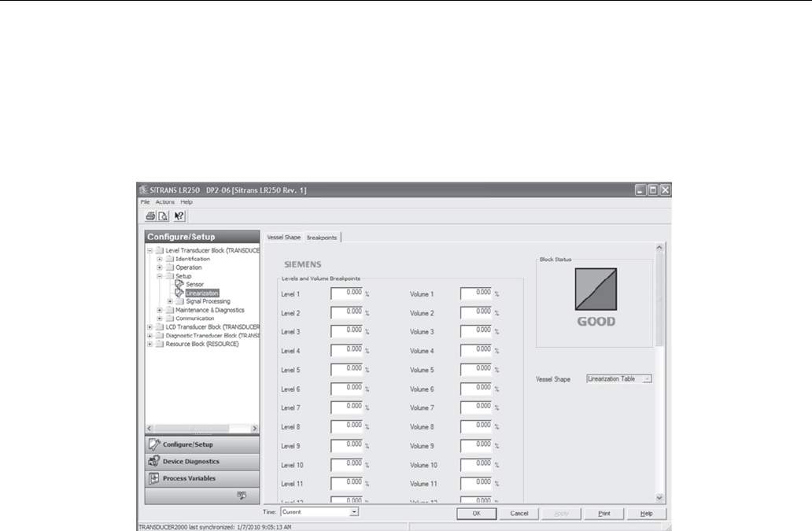Click the Level 1 input field

point(347,293)
